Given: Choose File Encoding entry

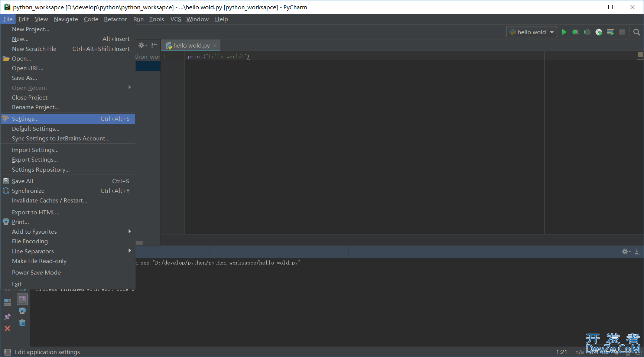Looking at the screenshot, I should pyautogui.click(x=68, y=241).
